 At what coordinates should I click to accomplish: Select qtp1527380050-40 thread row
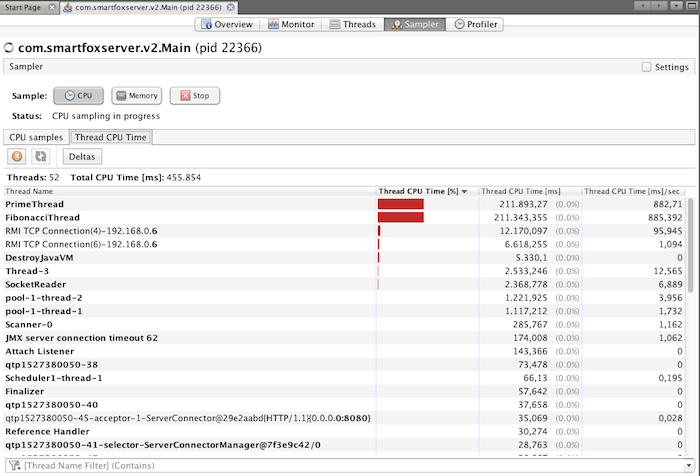pyautogui.click(x=345, y=405)
